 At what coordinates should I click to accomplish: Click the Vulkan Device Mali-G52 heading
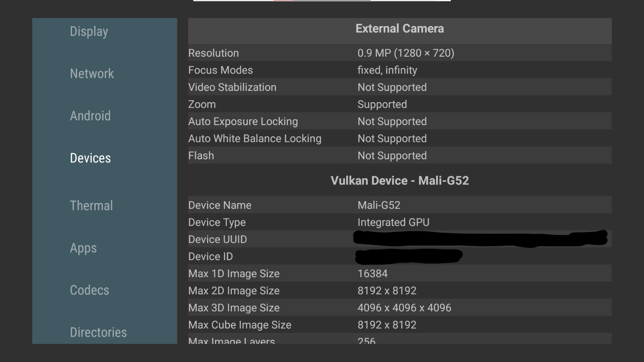pos(400,181)
